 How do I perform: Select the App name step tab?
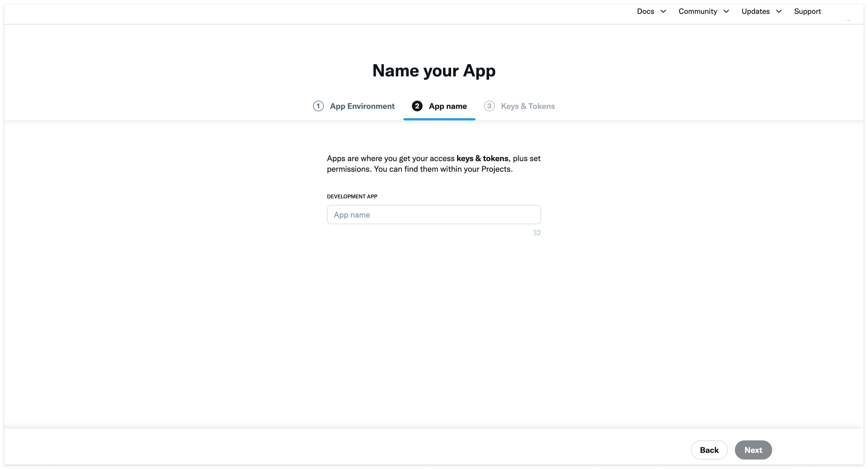(448, 106)
